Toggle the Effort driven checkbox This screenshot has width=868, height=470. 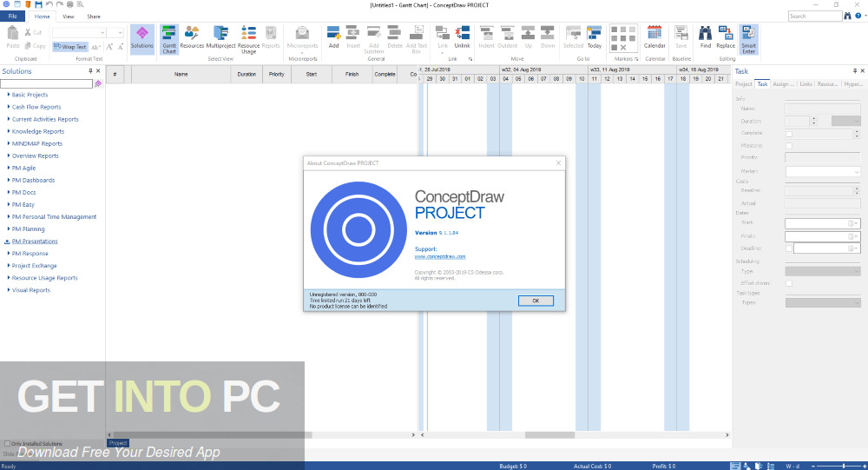tap(789, 283)
